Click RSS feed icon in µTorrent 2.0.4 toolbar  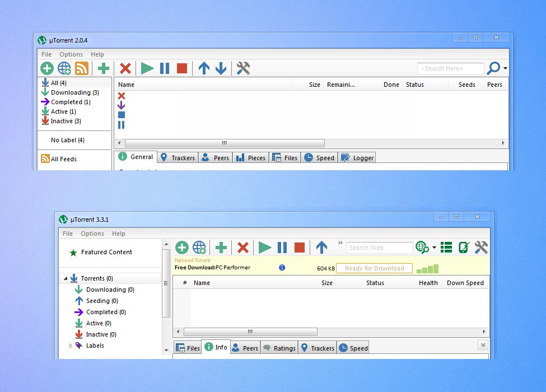coord(82,68)
